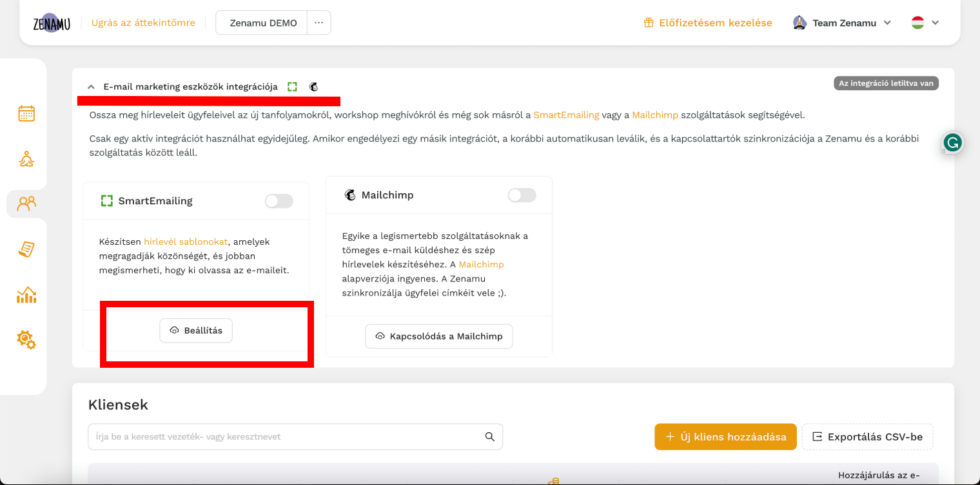980x485 pixels.
Task: Click the Mailchimp card logo icon
Action: point(350,195)
